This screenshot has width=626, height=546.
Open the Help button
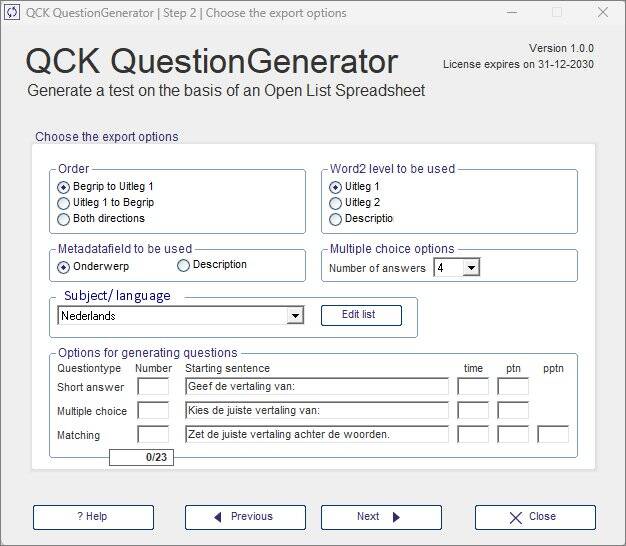93,517
